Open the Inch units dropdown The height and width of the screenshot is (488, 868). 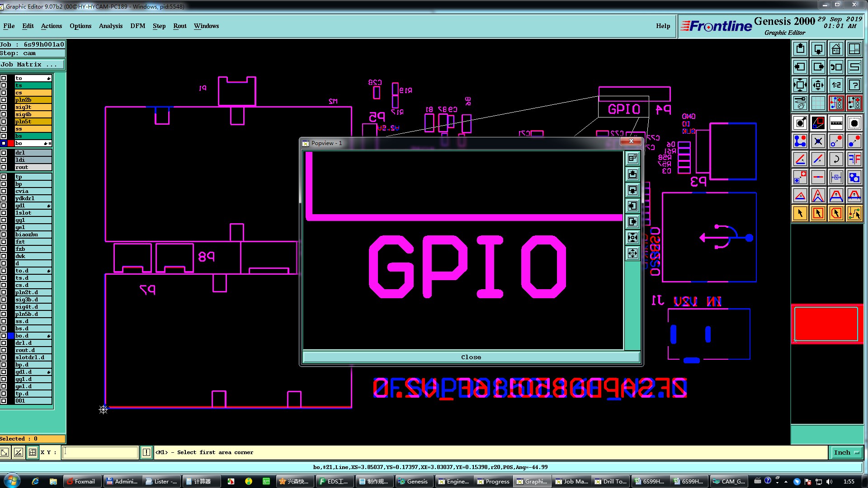click(x=845, y=452)
